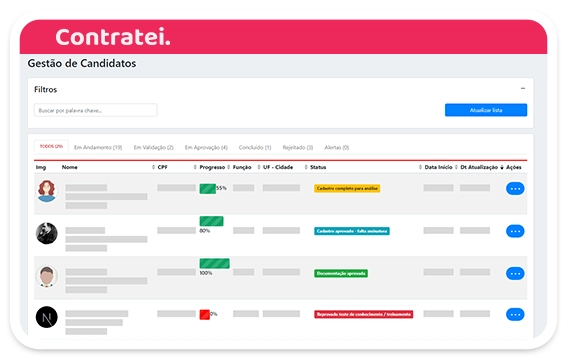
Task: Collapse the Filtros panel with minus icon
Action: [x=523, y=88]
